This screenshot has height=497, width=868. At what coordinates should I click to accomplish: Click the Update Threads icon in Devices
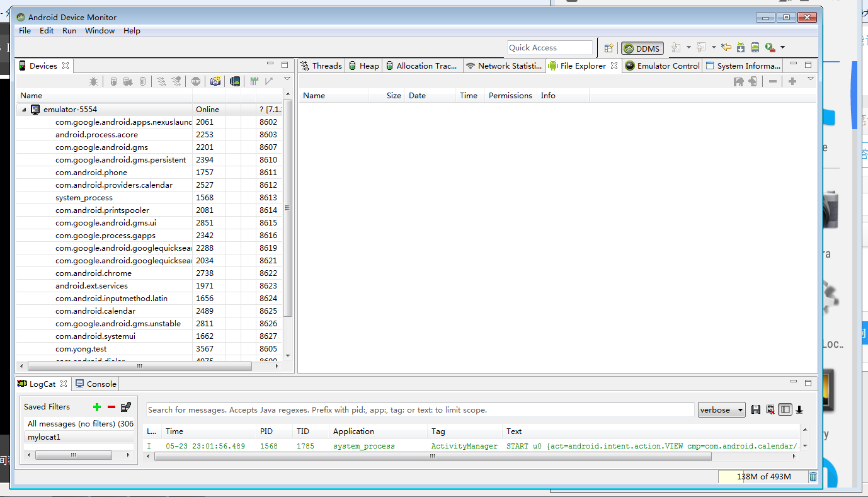coord(161,81)
